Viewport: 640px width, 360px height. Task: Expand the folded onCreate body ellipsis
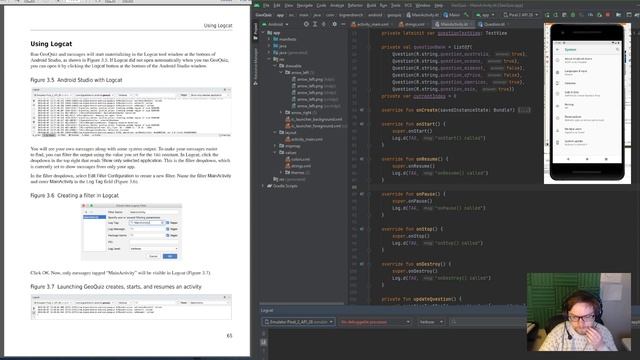point(524,110)
